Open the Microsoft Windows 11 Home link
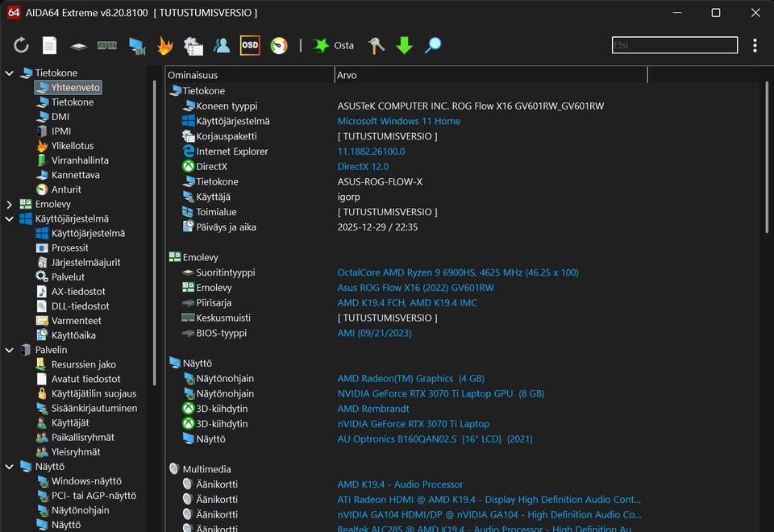The width and height of the screenshot is (774, 532). click(398, 121)
